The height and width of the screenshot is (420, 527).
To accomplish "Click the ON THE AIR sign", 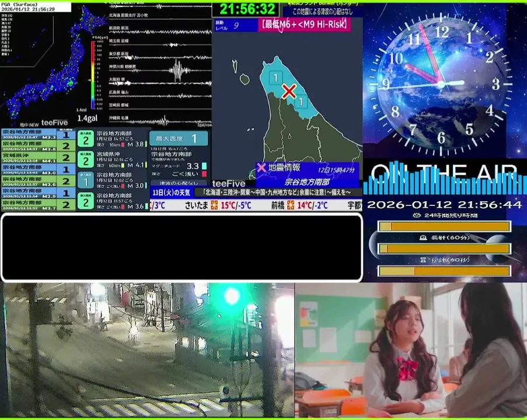I will coord(444,173).
